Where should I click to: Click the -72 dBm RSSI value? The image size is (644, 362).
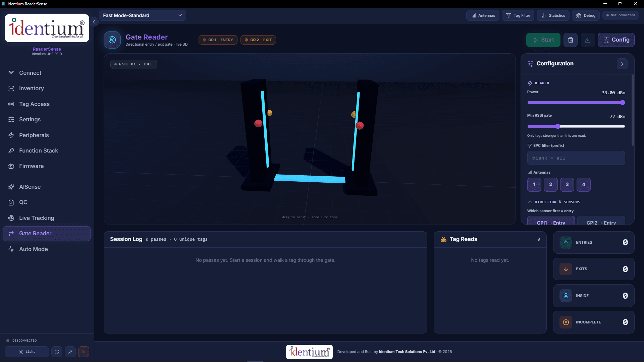pos(616,117)
